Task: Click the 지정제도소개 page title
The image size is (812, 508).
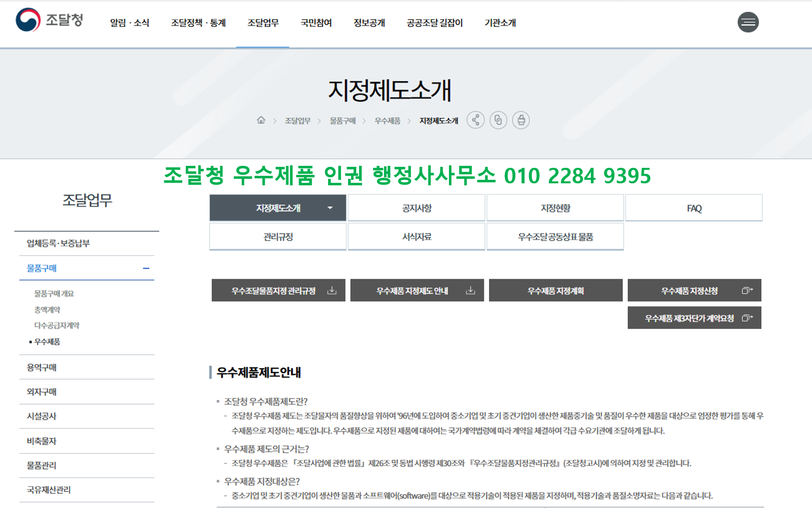Action: click(390, 90)
